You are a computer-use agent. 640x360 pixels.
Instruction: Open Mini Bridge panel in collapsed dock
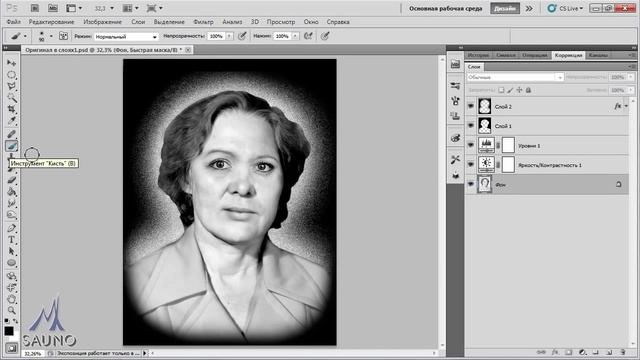coord(456,64)
